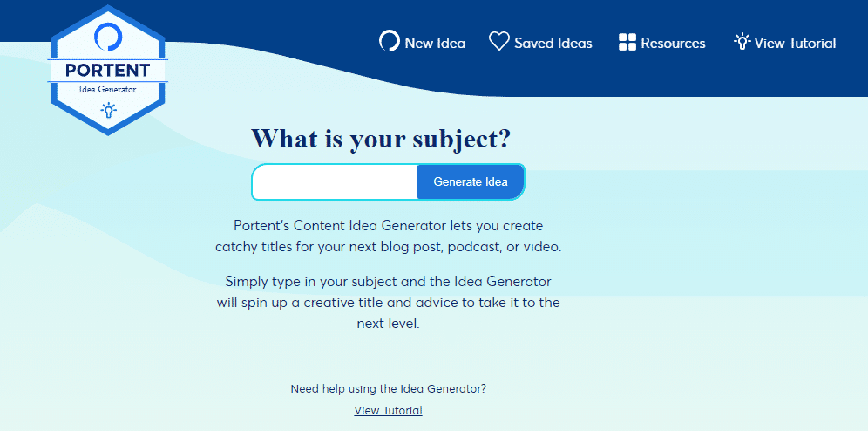Open the Resources navigation item
Screen dimensions: 868x431
673,43
